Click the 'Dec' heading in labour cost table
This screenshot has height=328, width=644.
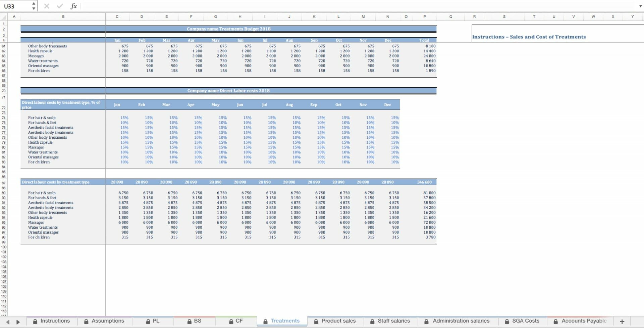point(387,105)
